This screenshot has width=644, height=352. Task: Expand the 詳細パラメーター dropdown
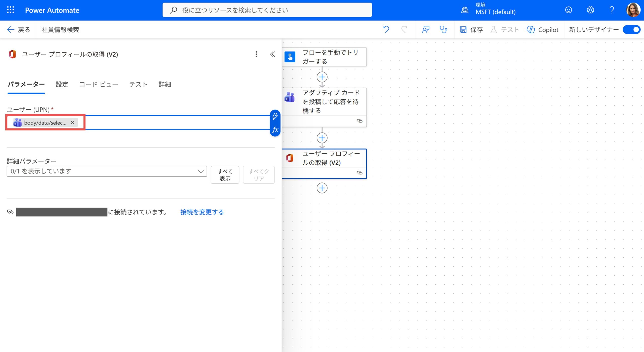point(107,171)
